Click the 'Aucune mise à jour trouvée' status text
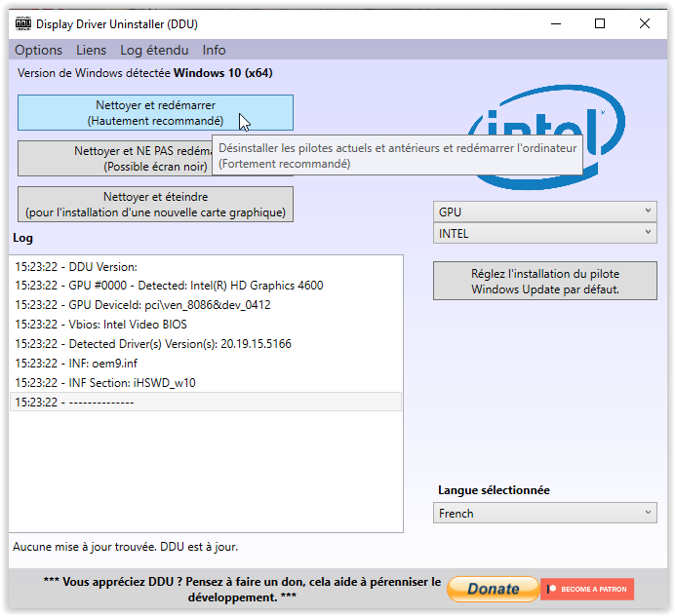 coord(125,547)
